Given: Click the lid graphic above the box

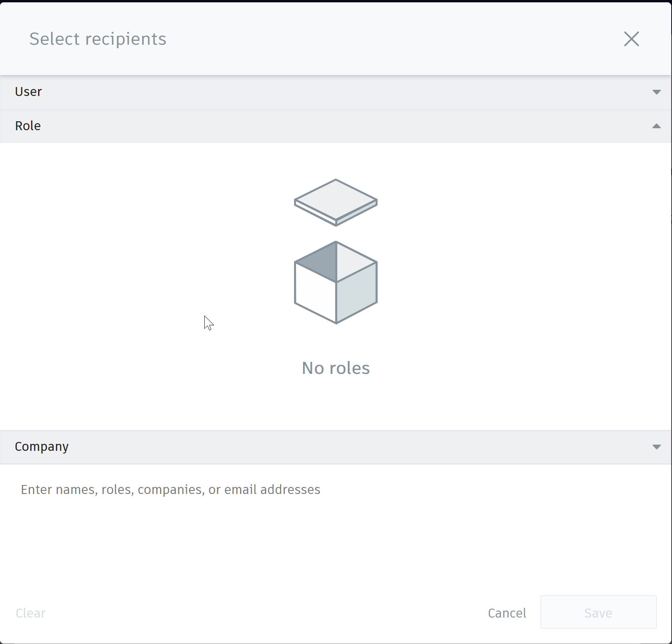Looking at the screenshot, I should point(336,201).
